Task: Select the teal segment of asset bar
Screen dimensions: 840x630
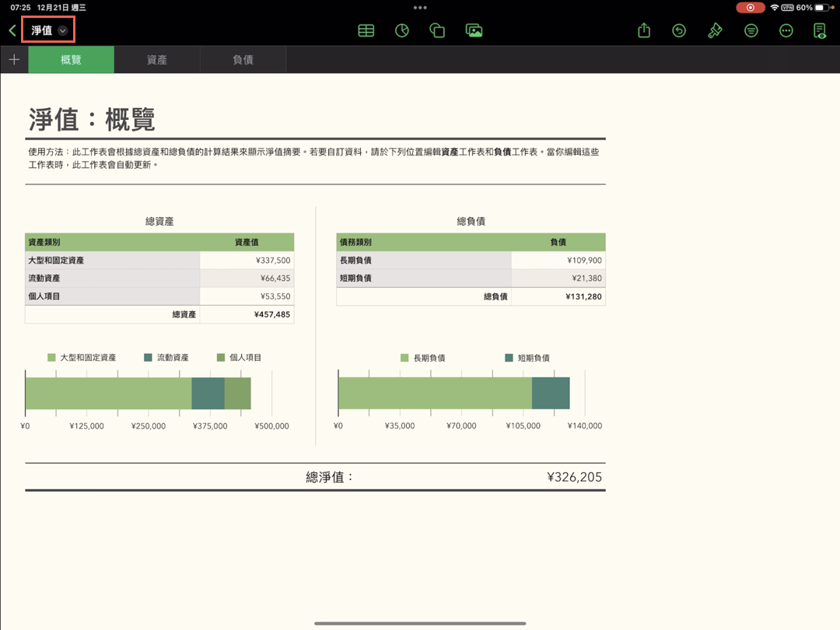Action: (208, 394)
